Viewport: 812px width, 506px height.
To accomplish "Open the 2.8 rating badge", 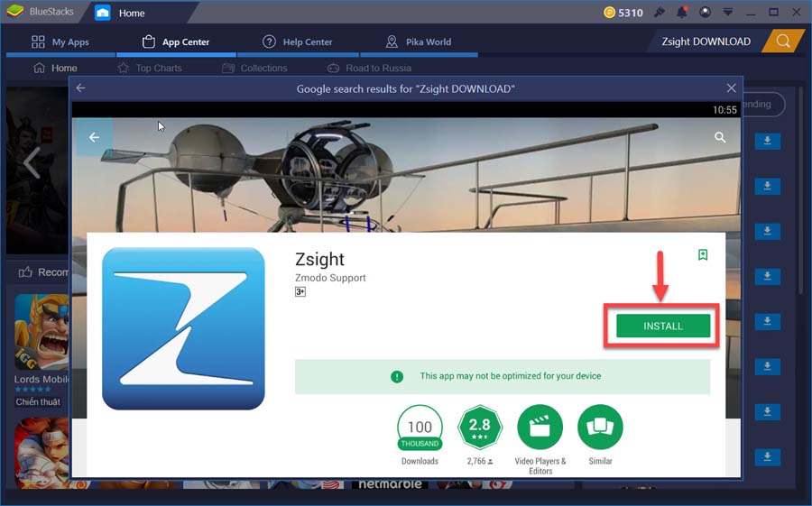I will click(480, 428).
